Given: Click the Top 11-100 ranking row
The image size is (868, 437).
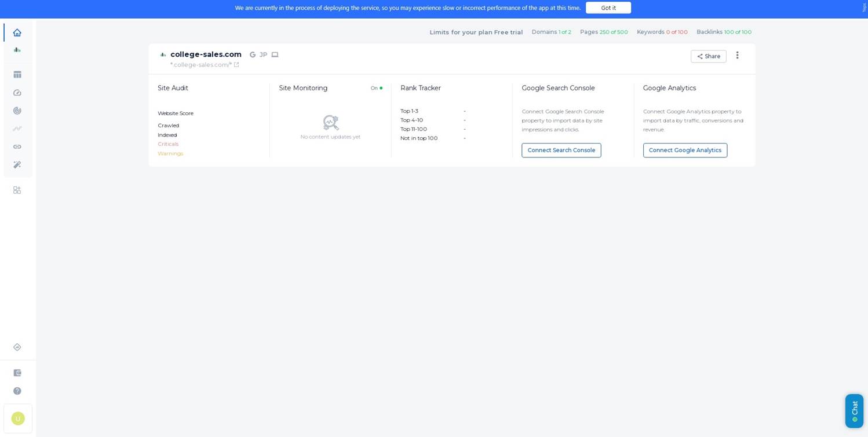Looking at the screenshot, I should click(x=433, y=129).
